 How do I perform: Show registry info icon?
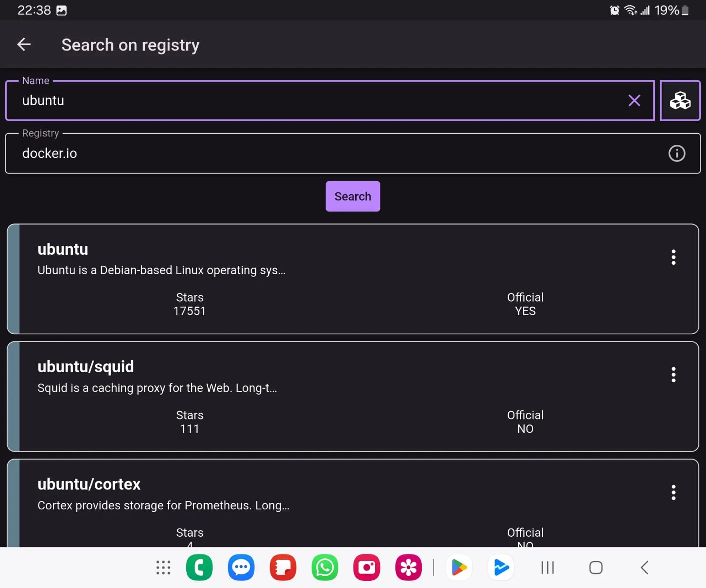[676, 154]
